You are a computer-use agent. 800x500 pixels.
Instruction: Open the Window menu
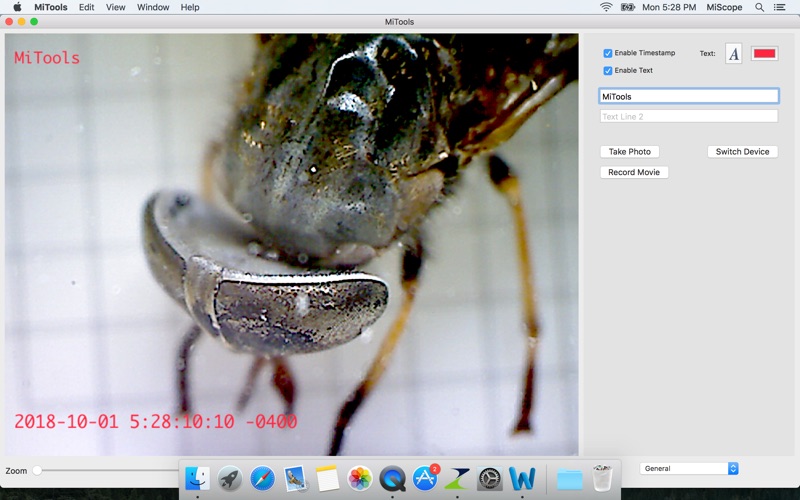[153, 7]
